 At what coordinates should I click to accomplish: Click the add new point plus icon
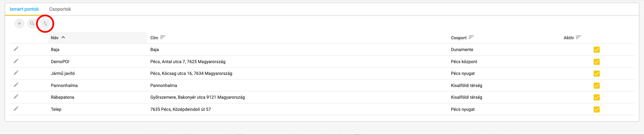(x=19, y=24)
